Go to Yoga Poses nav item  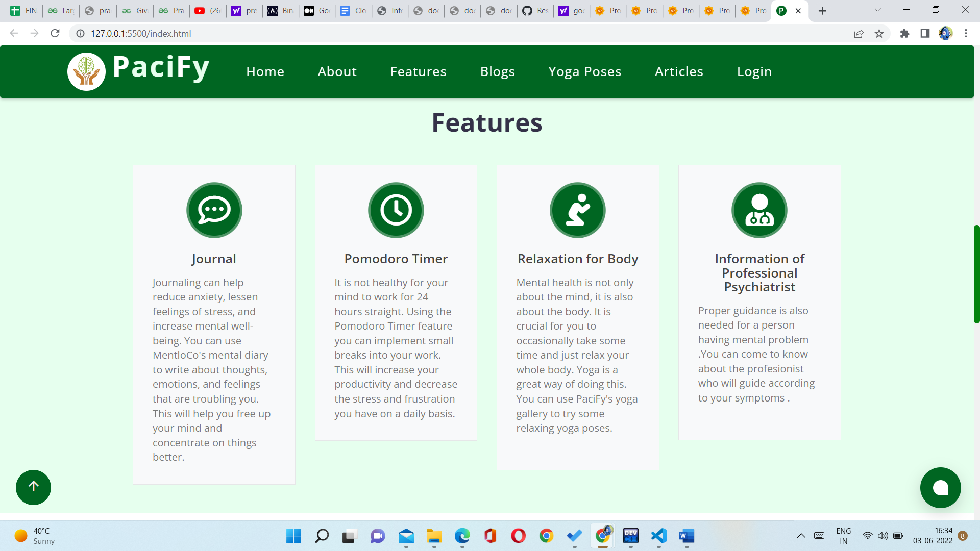[584, 71]
